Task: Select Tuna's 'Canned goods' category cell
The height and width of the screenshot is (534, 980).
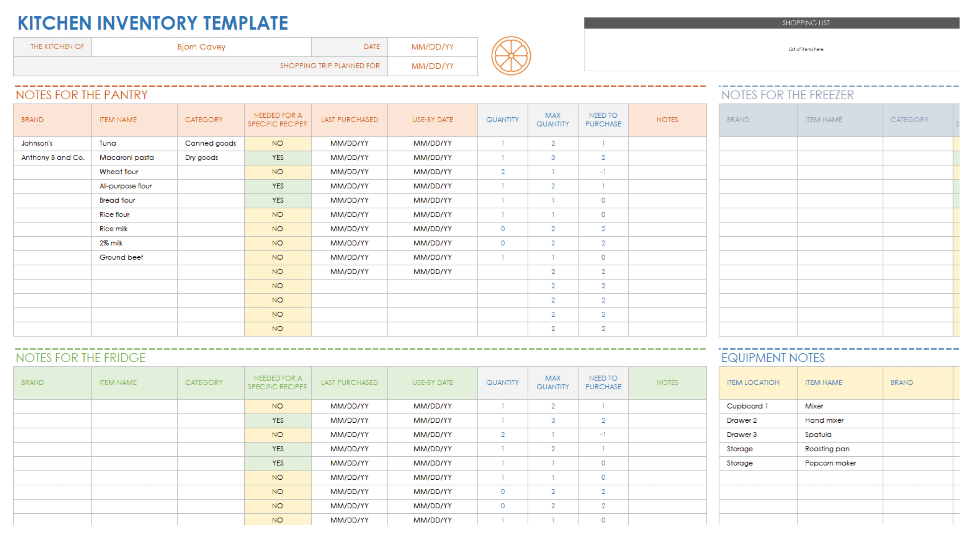Action: pos(211,143)
